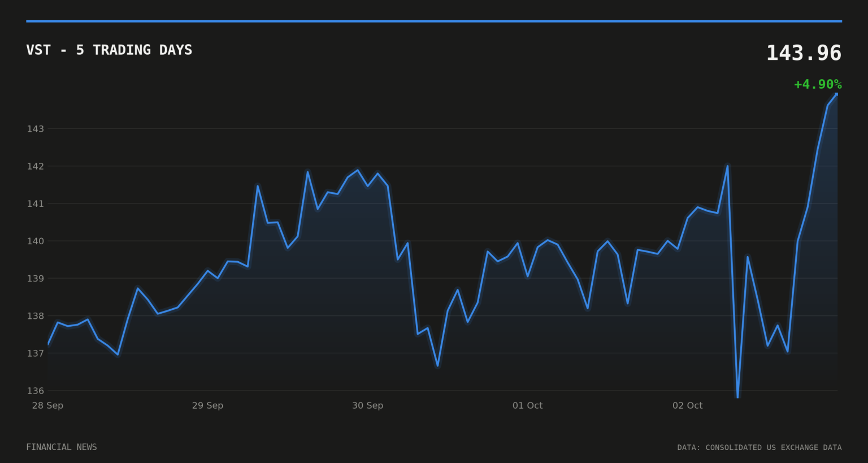Click the 141 y-axis label

click(x=35, y=204)
